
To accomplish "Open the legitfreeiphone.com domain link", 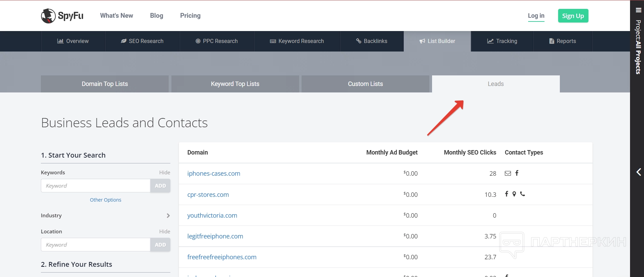I will coord(215,236).
